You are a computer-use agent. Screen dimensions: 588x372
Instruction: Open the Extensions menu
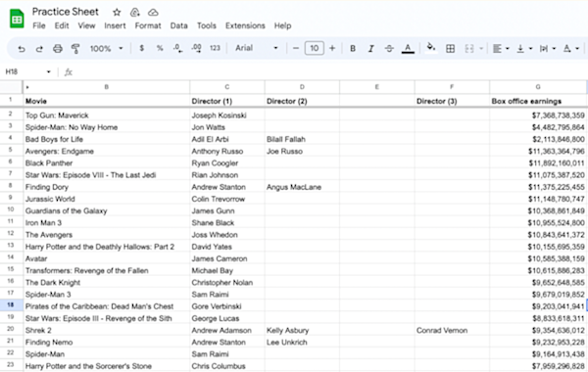click(x=245, y=25)
